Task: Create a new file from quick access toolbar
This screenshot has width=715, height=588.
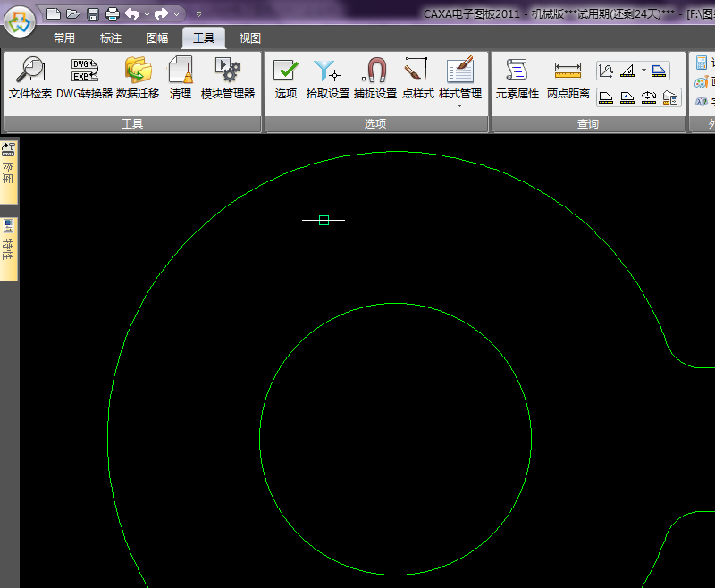Action: [x=54, y=14]
